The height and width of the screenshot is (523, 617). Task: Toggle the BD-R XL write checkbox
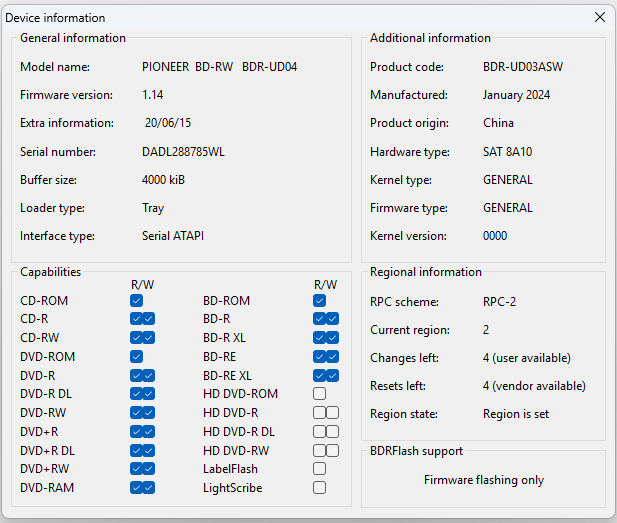(333, 338)
